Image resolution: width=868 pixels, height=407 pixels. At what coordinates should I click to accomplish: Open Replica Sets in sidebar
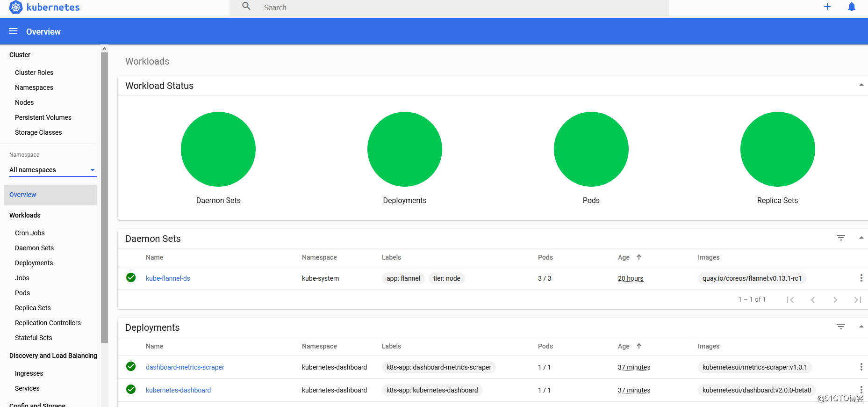coord(33,308)
